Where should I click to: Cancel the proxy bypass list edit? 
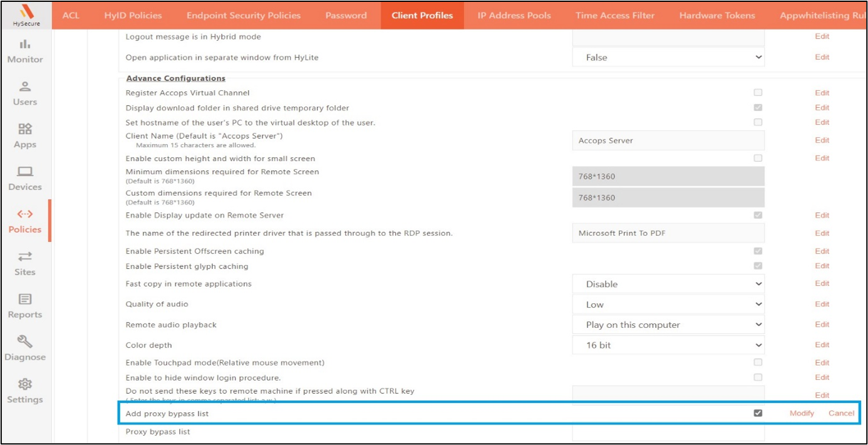pos(841,413)
